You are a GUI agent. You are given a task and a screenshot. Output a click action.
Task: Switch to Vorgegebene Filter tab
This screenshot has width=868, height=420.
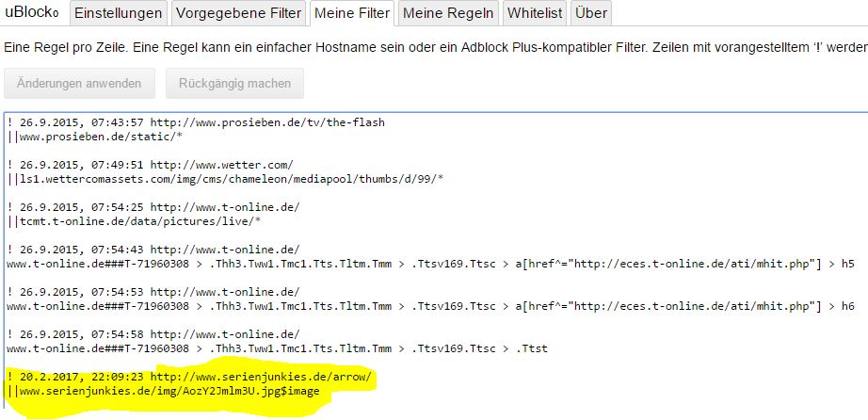238,13
